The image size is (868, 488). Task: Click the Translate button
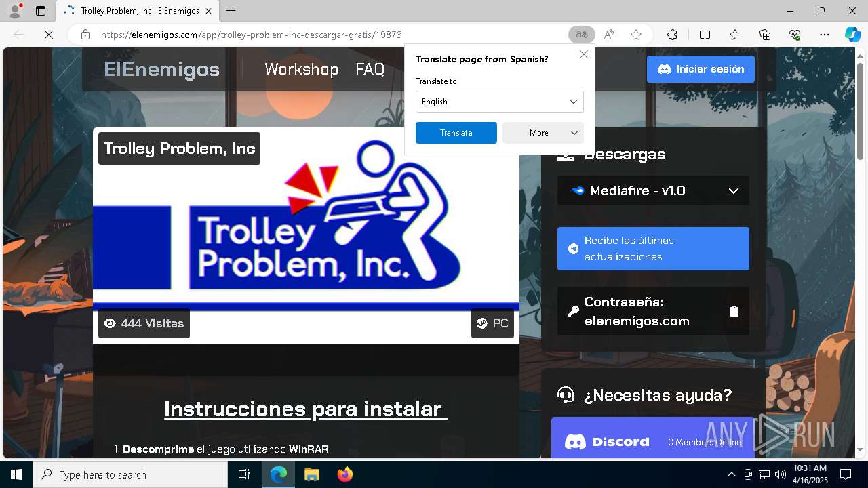pos(456,133)
